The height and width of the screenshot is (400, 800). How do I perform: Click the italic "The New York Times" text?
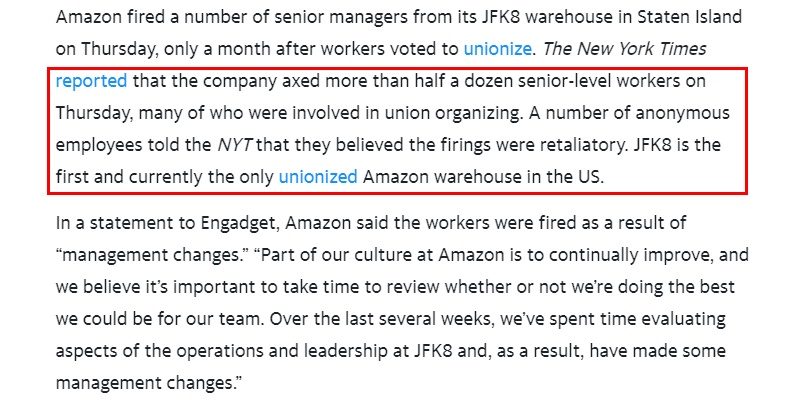(625, 49)
